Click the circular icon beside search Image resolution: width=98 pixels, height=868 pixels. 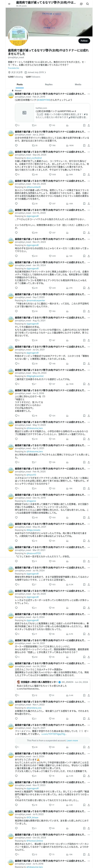click(x=81, y=4)
